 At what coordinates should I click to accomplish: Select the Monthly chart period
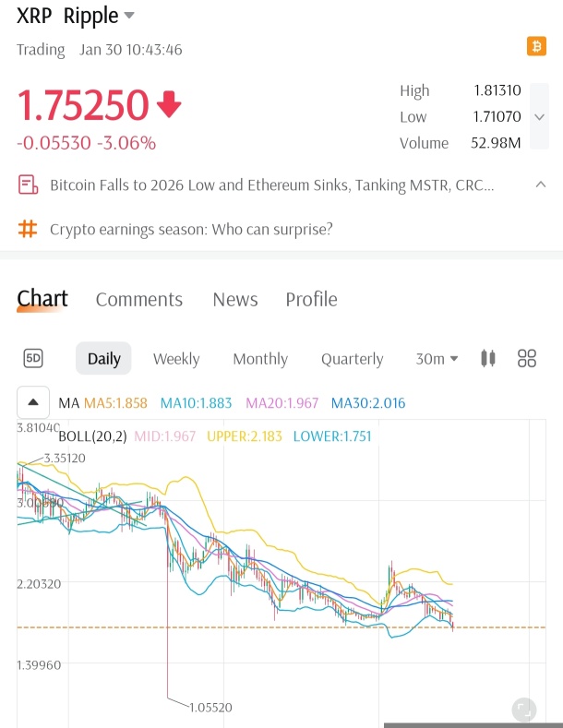click(x=260, y=358)
